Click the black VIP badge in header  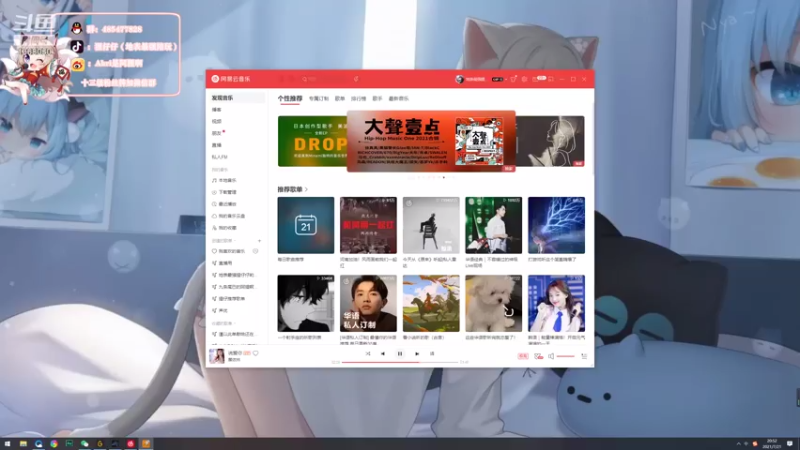point(497,79)
